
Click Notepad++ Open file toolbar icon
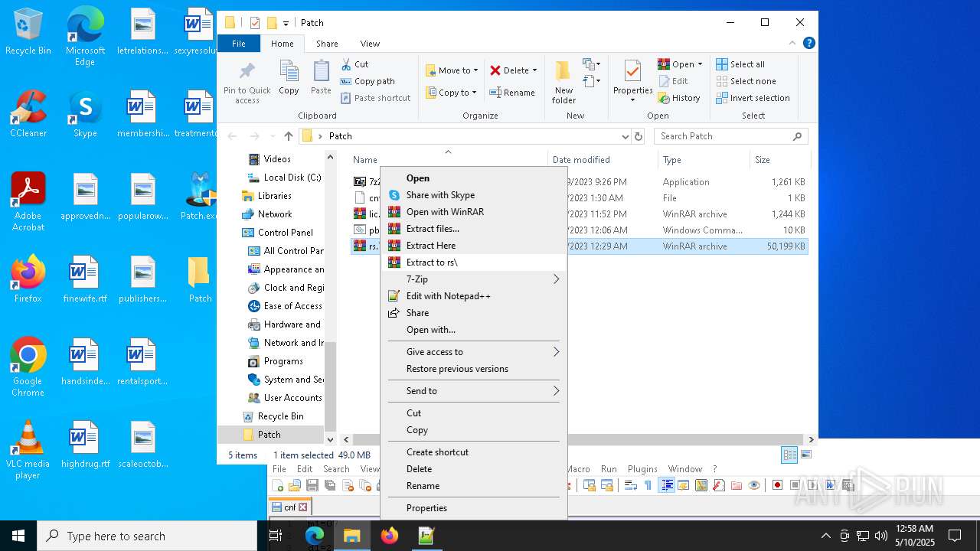[295, 485]
